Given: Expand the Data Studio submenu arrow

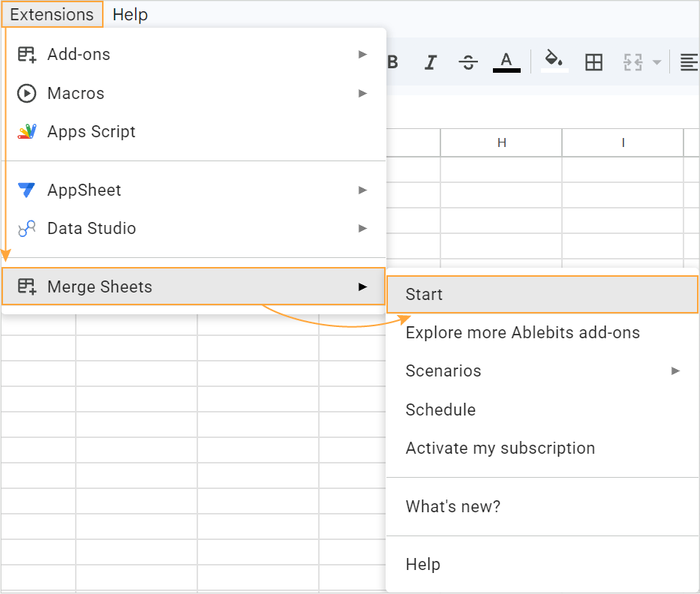Looking at the screenshot, I should (x=362, y=229).
